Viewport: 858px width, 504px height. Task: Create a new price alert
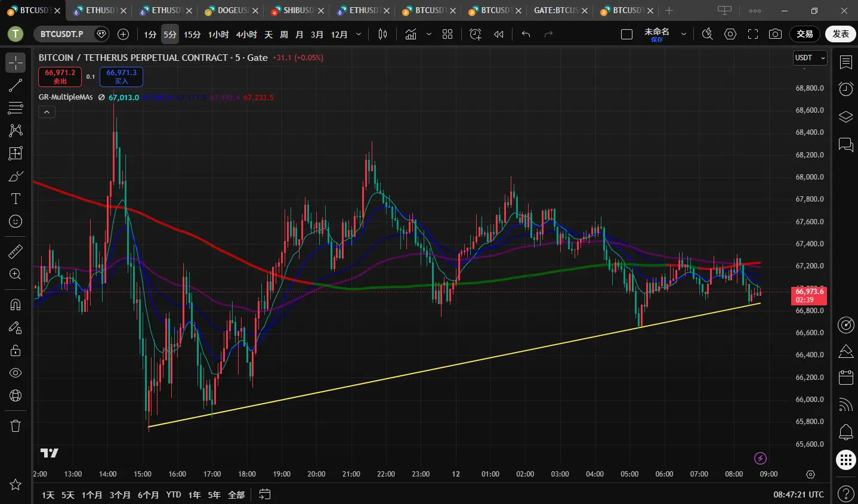coord(476,35)
